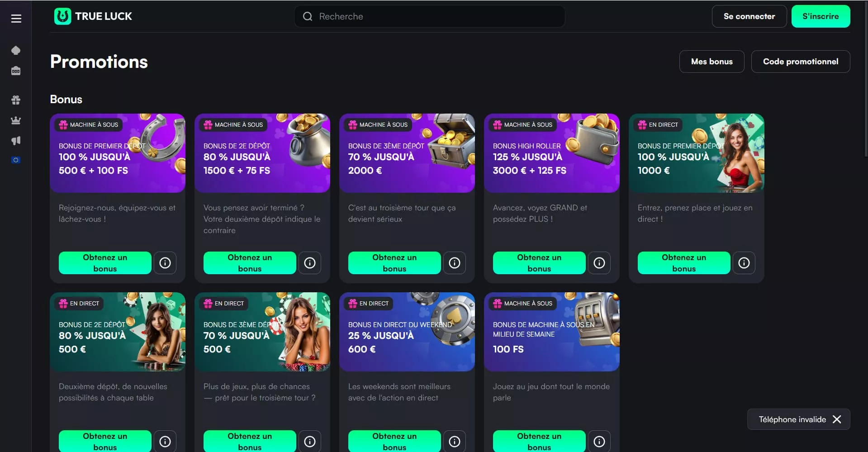868x452 pixels.
Task: Open info icon for weekend live bonus
Action: [x=455, y=441]
